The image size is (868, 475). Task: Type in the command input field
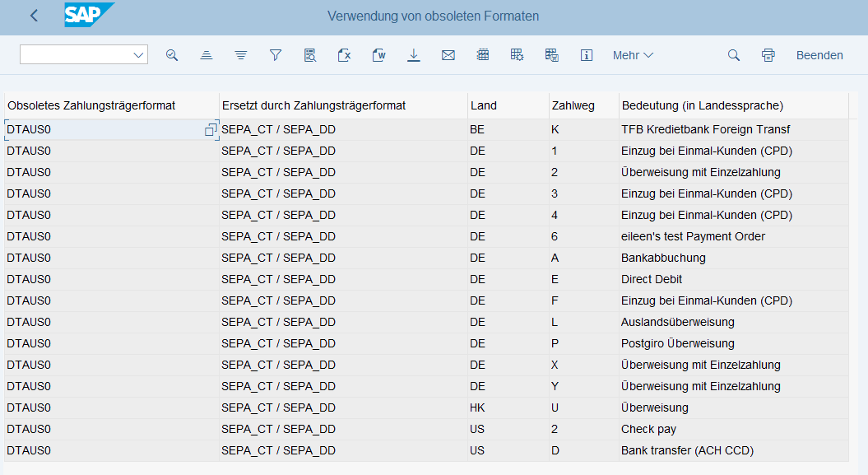click(76, 55)
